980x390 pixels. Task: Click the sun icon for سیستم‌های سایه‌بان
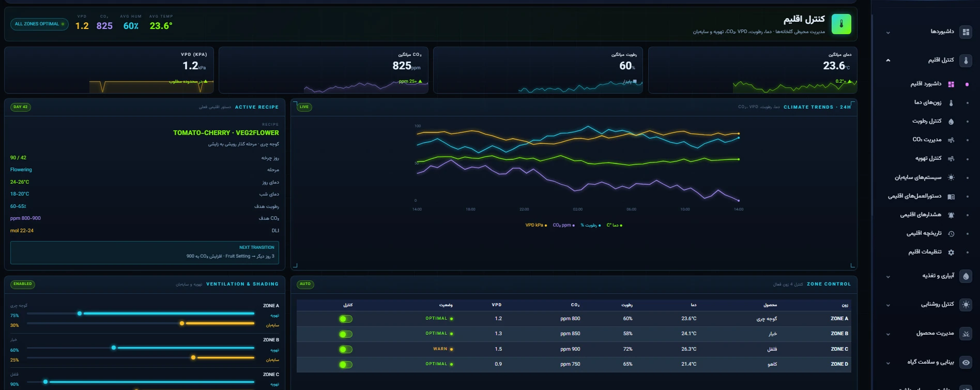(951, 177)
